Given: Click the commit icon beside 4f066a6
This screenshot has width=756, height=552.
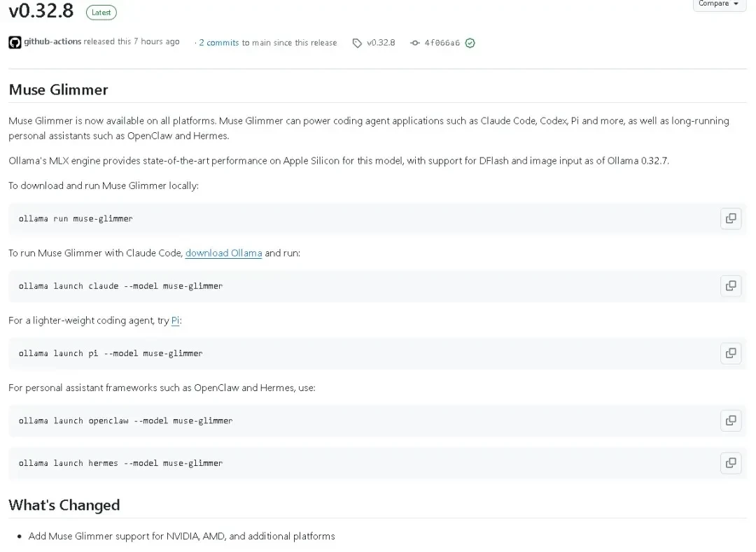Looking at the screenshot, I should (414, 43).
